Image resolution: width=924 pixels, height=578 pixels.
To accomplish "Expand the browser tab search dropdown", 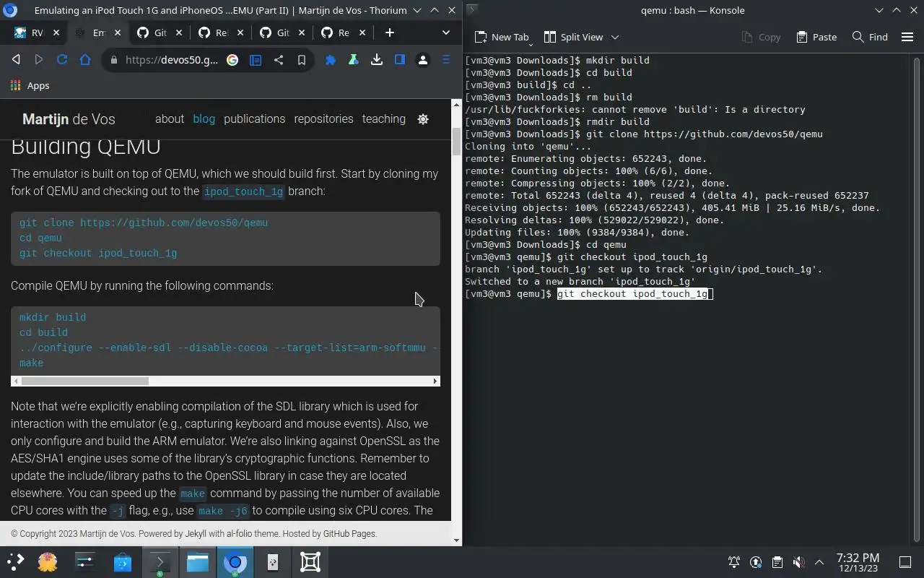I will click(x=446, y=33).
